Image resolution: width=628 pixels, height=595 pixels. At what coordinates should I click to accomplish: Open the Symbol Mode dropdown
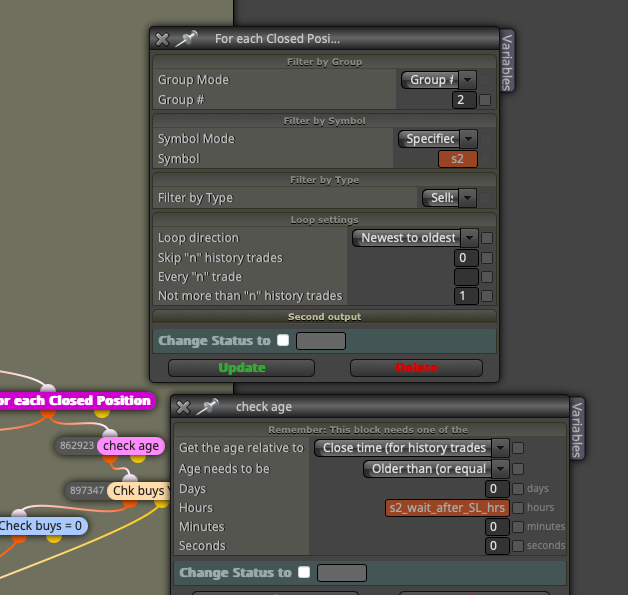point(437,139)
